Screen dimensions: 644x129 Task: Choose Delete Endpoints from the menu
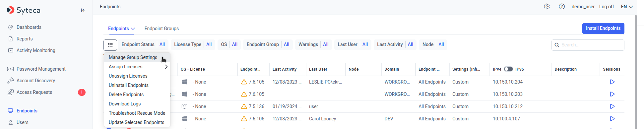coord(137,95)
